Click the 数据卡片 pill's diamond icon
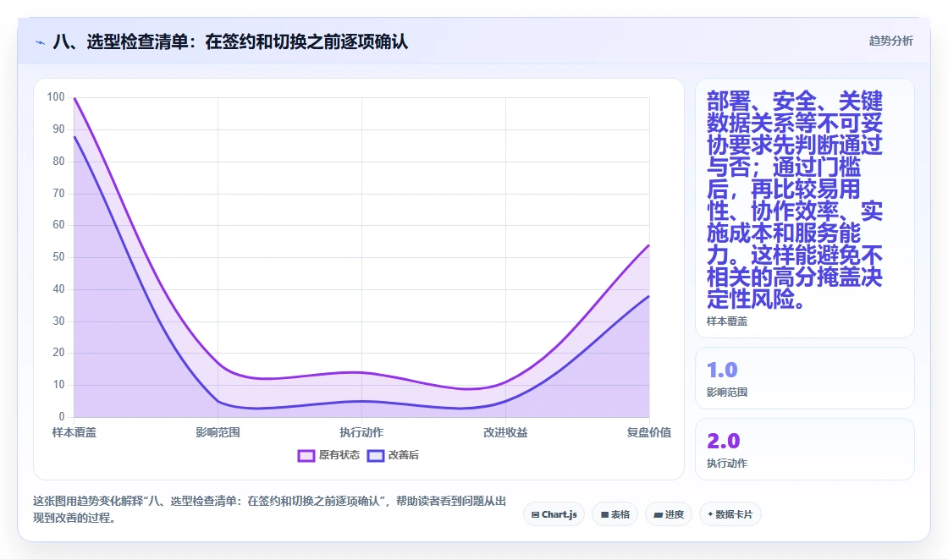The image size is (948, 560). 710,514
